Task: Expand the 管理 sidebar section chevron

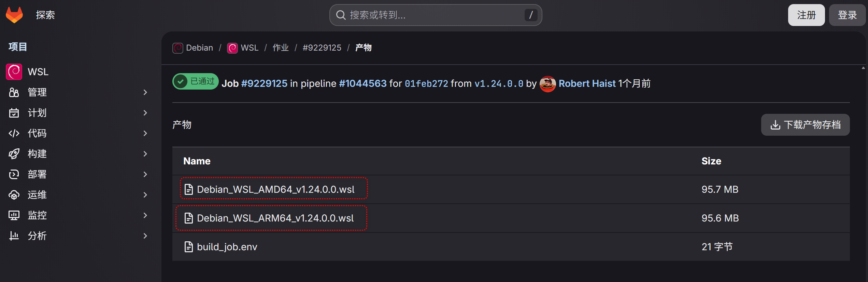Action: point(145,92)
